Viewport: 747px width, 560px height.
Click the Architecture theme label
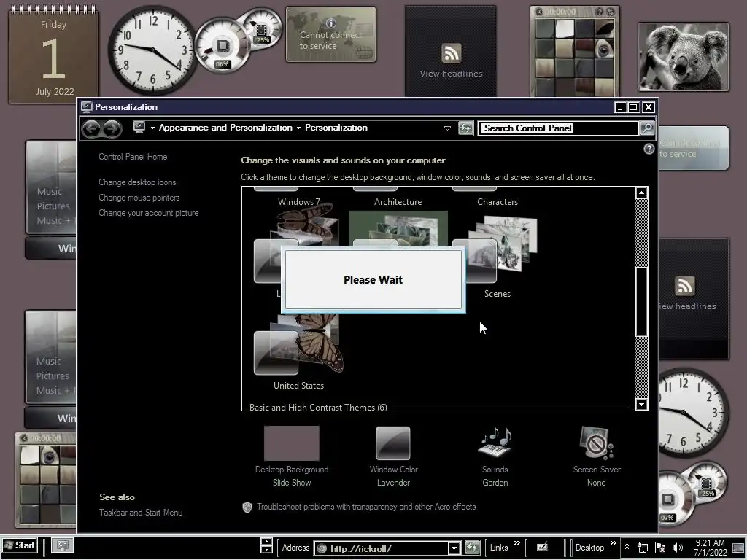tap(398, 202)
